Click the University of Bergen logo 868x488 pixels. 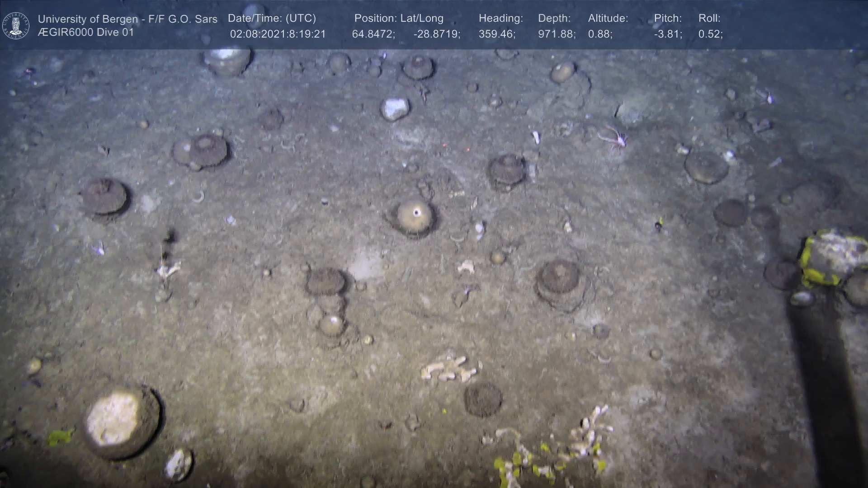coord(16,25)
